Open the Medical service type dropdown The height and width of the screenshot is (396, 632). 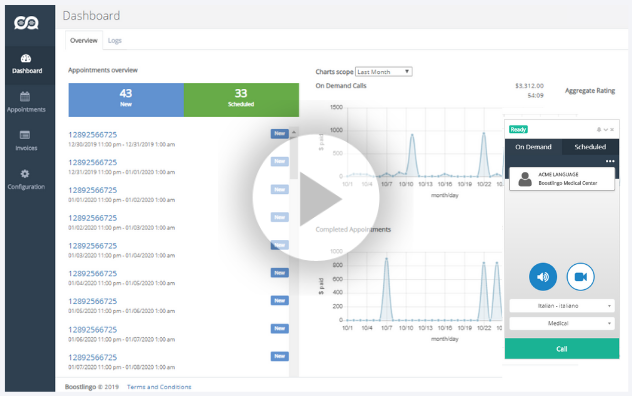click(x=562, y=323)
